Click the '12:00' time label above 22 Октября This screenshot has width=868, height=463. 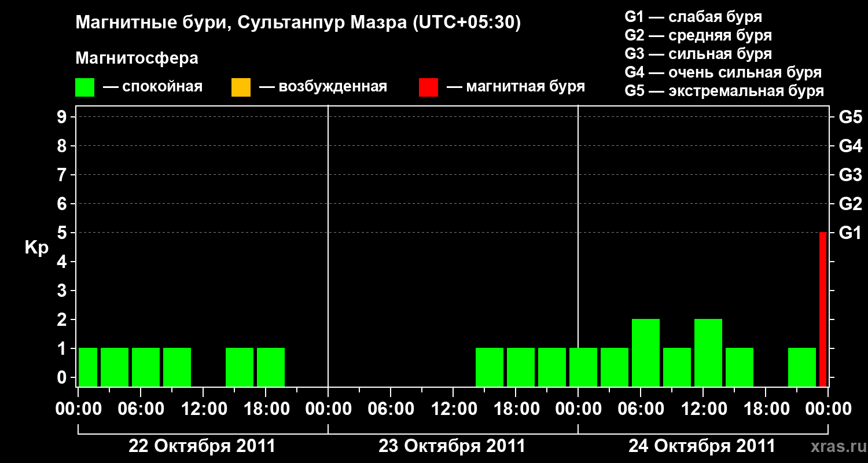[203, 409]
